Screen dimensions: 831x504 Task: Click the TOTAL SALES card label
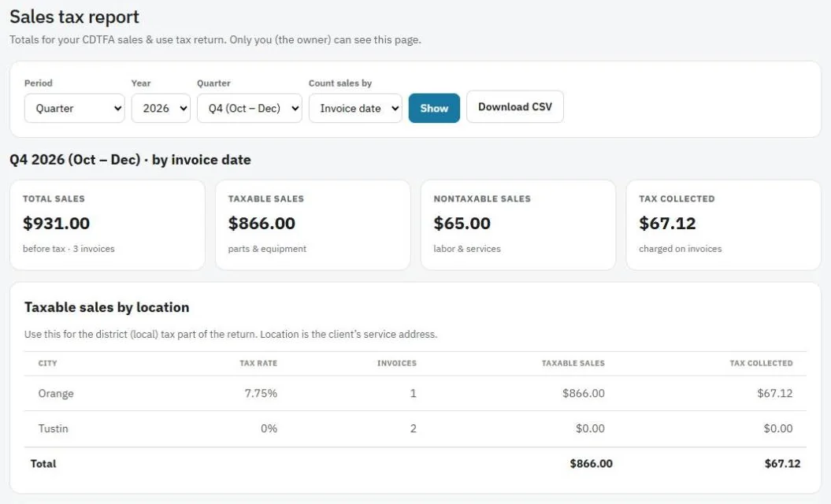tap(54, 198)
